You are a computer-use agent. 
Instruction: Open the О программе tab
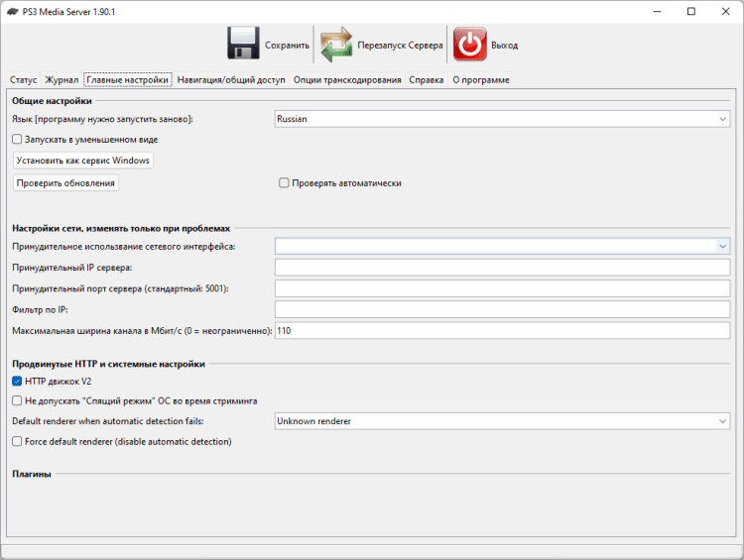click(481, 79)
